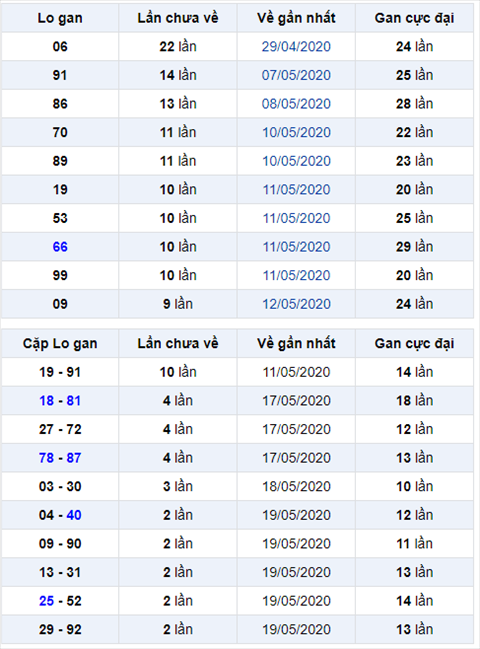Click the blue number 25 in pair 25 - 52

[46, 601]
